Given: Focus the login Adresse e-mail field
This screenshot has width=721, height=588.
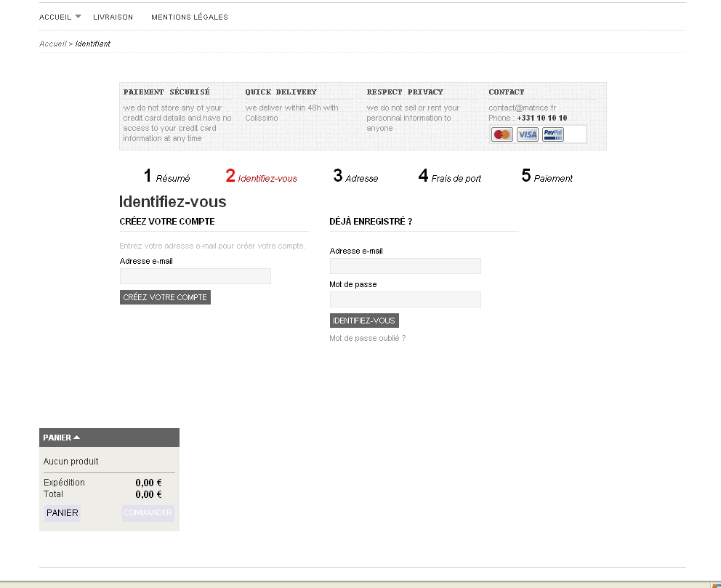Looking at the screenshot, I should pyautogui.click(x=406, y=266).
